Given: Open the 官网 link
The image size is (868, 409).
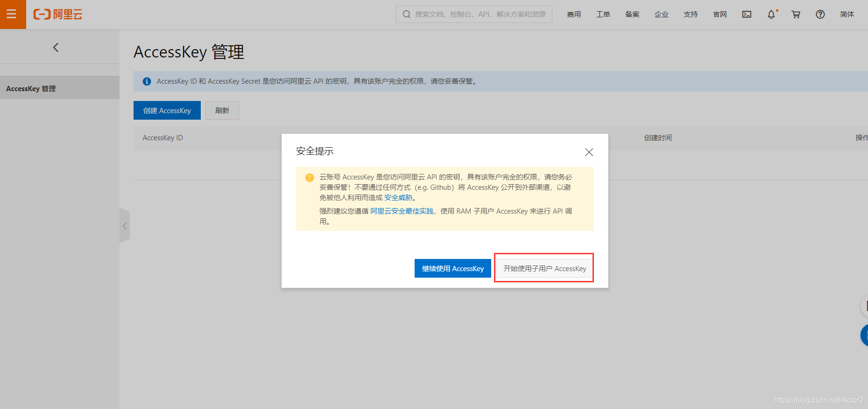Looking at the screenshot, I should (x=720, y=14).
